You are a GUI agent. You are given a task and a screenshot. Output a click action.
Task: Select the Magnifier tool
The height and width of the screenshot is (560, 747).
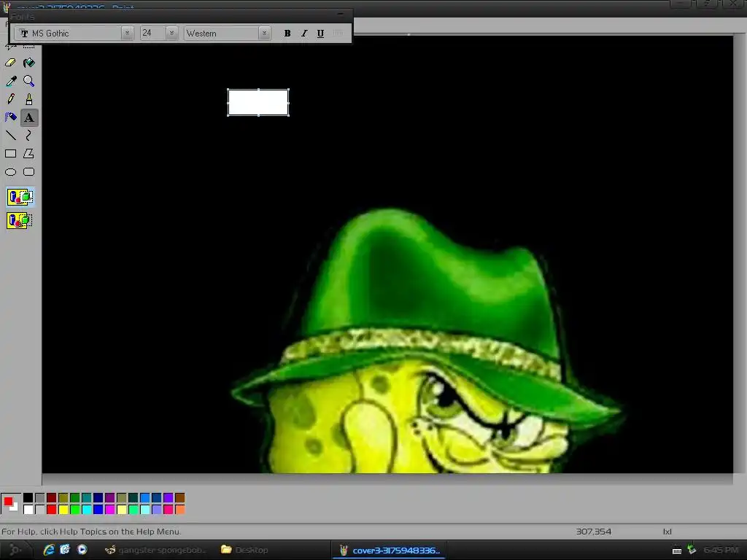[x=29, y=81]
